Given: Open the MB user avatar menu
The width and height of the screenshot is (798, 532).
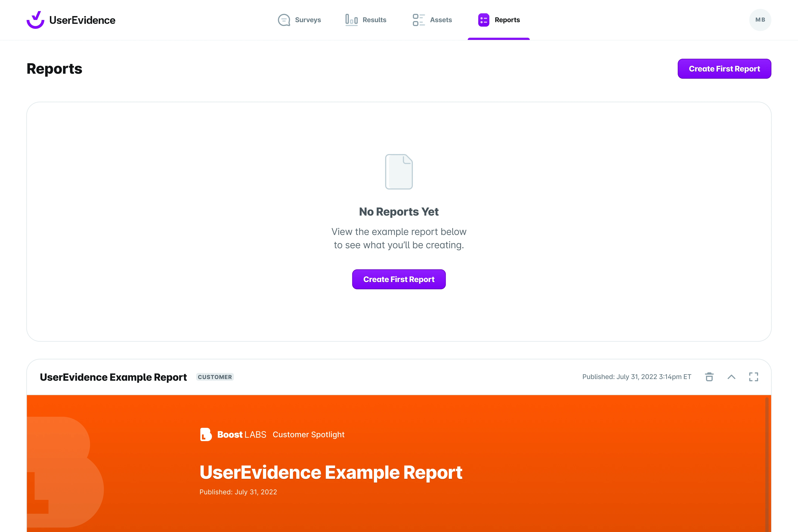Looking at the screenshot, I should pos(760,20).
